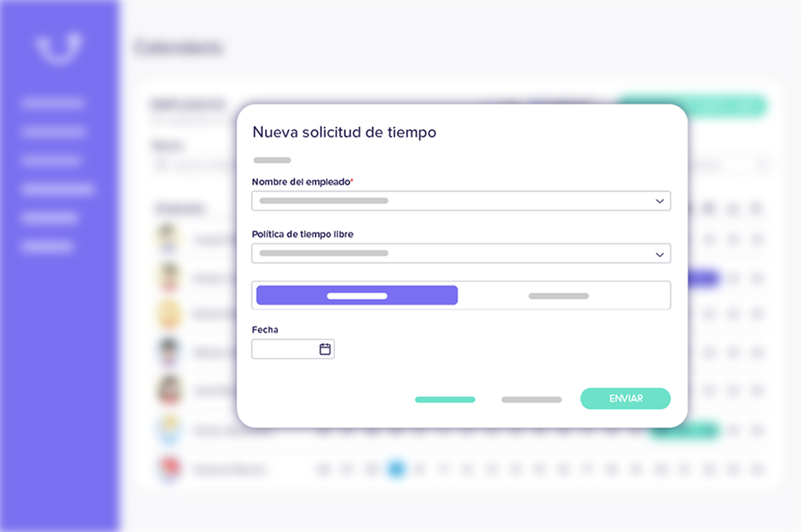The height and width of the screenshot is (532, 801).
Task: Click the green placeholder link in the dialog footer
Action: coord(445,400)
